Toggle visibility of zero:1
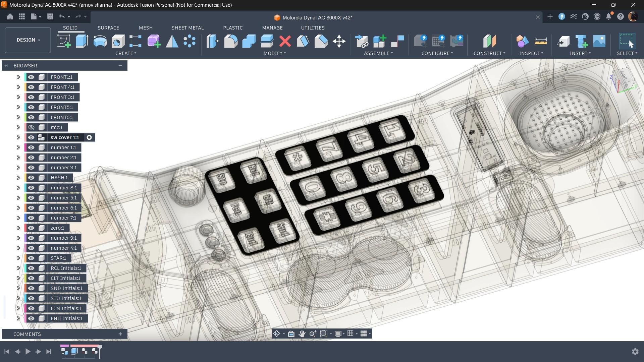This screenshot has width=644, height=362. tap(31, 228)
